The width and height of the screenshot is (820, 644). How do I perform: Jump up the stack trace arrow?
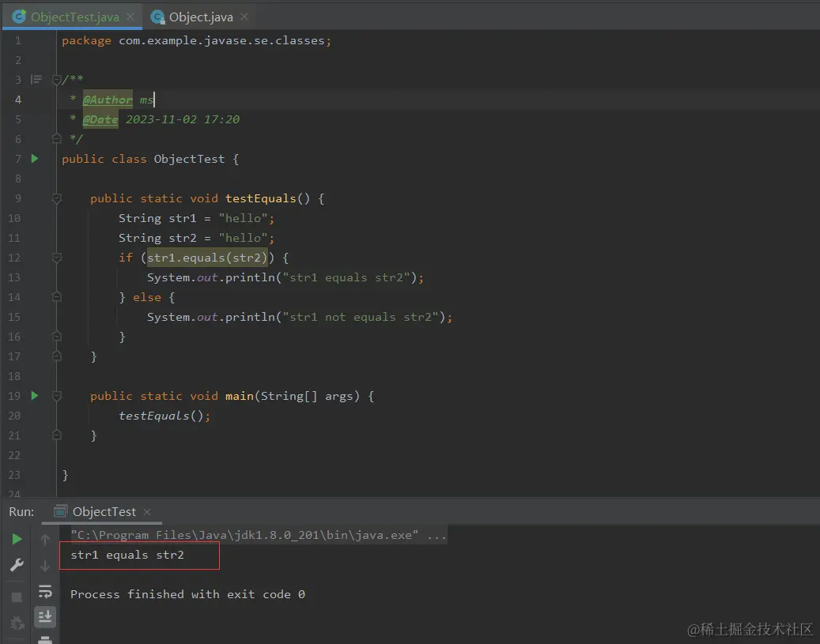[x=45, y=539]
